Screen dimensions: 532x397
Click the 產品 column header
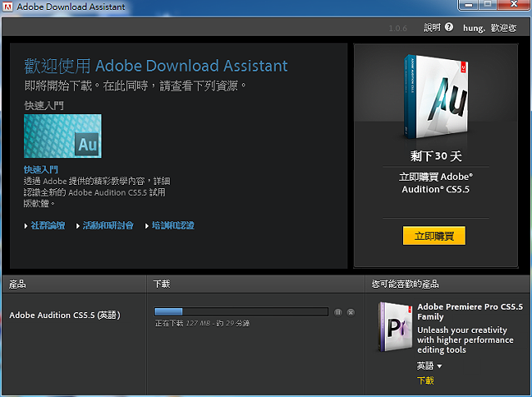(17, 285)
